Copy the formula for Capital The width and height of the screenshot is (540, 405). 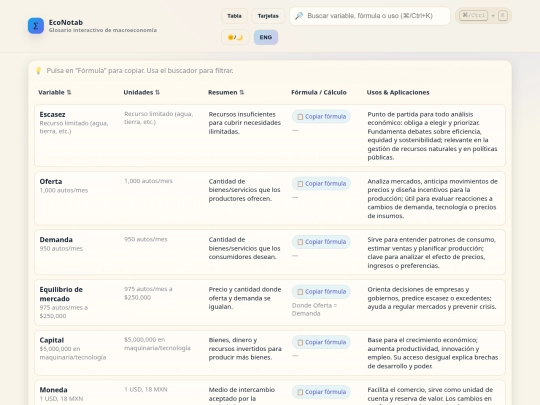click(x=321, y=342)
